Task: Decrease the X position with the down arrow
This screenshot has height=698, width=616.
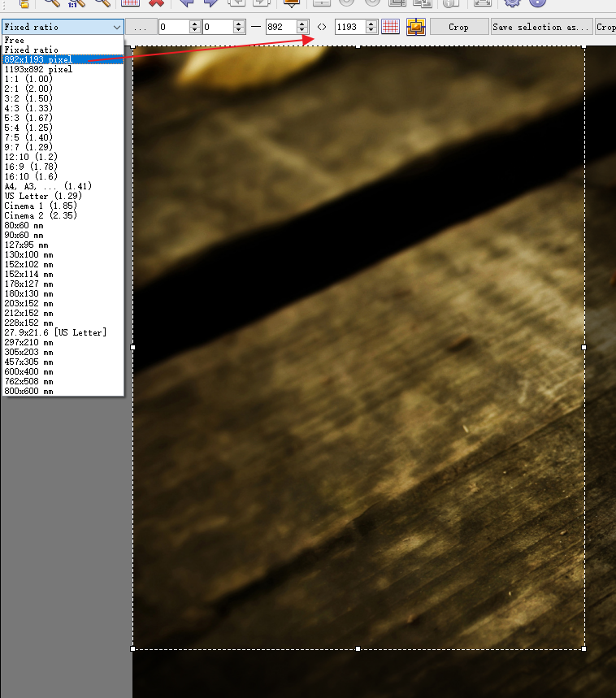Action: (194, 31)
